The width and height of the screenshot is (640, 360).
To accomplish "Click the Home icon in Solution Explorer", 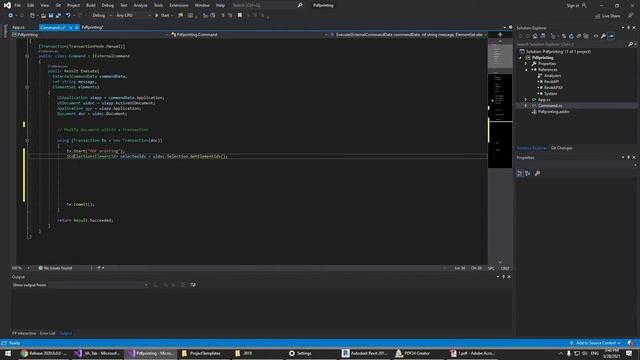I will click(x=535, y=36).
